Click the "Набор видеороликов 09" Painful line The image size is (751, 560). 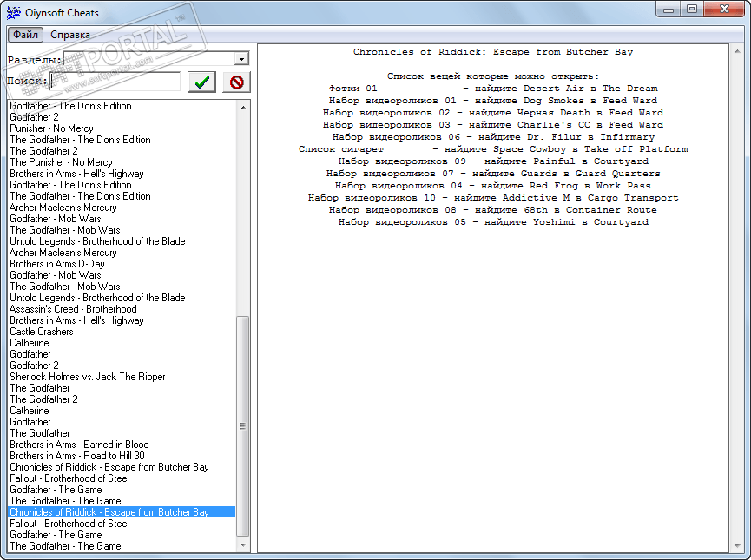[x=493, y=161]
